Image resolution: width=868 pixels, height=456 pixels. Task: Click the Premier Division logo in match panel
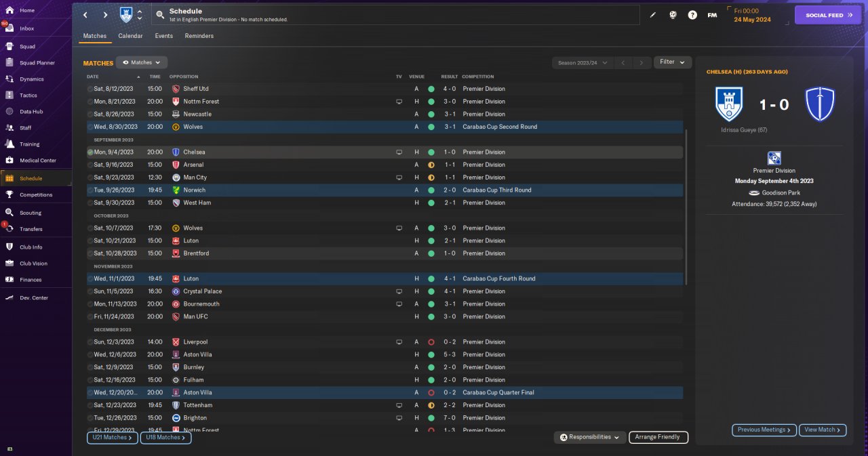(774, 159)
